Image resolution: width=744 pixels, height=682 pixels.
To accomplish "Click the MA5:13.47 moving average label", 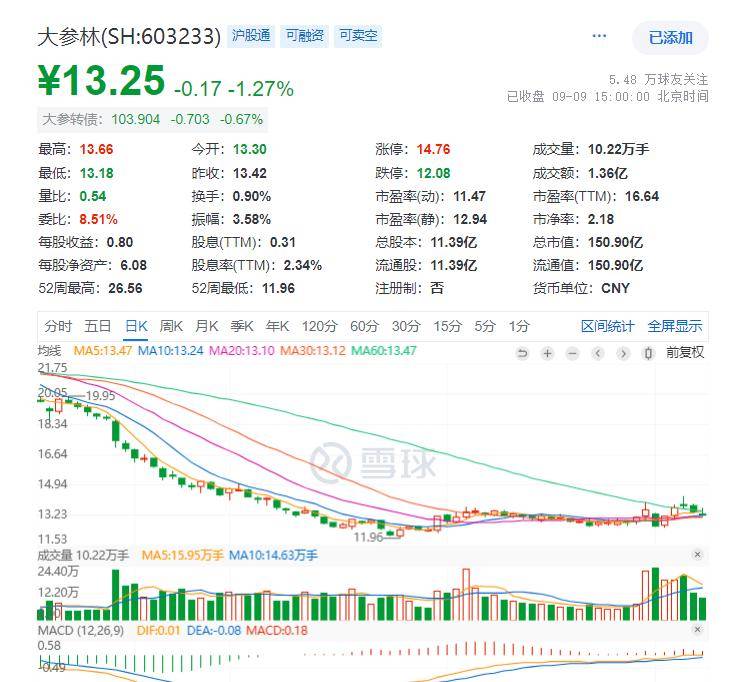I will pos(102,351).
